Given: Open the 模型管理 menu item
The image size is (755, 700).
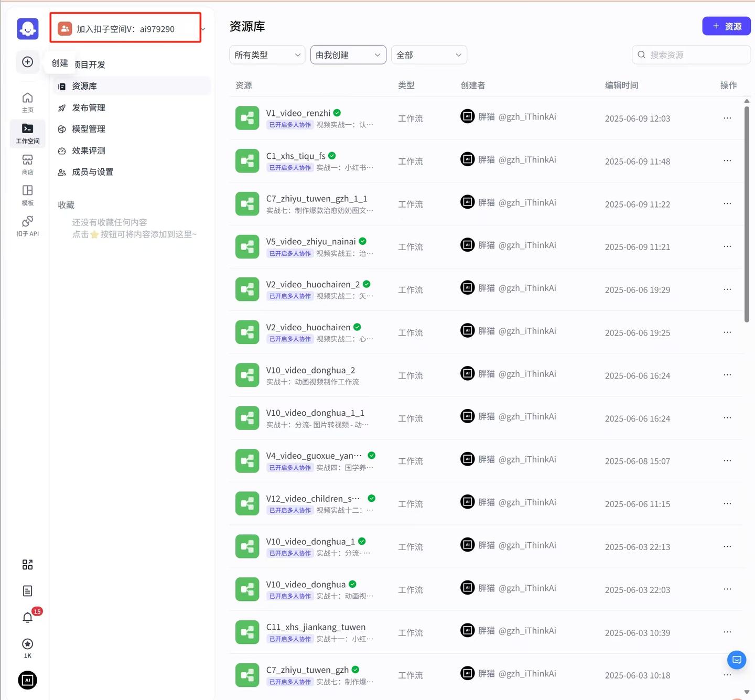Looking at the screenshot, I should point(89,128).
